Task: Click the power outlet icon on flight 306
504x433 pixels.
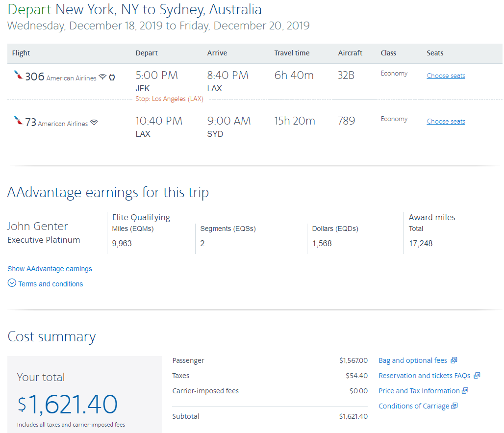Action: click(x=112, y=77)
